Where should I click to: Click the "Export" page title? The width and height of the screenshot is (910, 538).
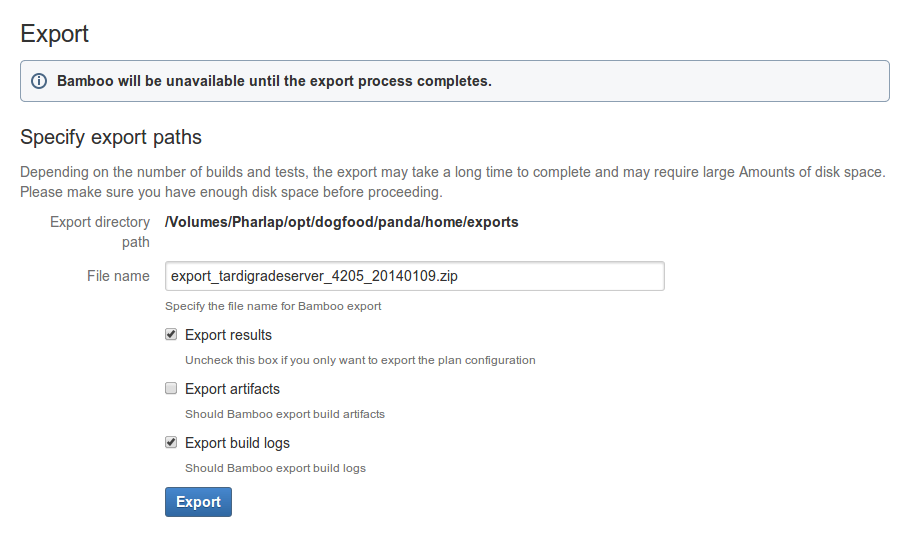coord(55,34)
